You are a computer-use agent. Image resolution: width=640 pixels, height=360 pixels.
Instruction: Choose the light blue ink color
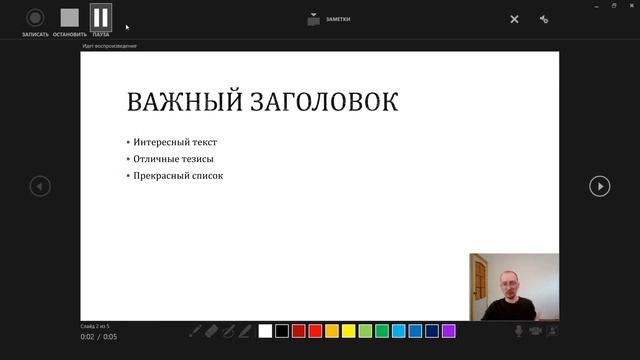click(399, 331)
